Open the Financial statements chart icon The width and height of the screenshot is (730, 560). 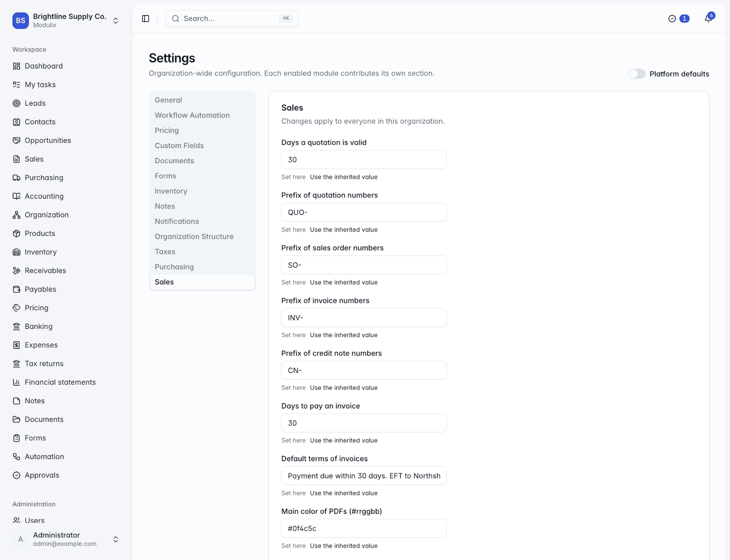[16, 382]
